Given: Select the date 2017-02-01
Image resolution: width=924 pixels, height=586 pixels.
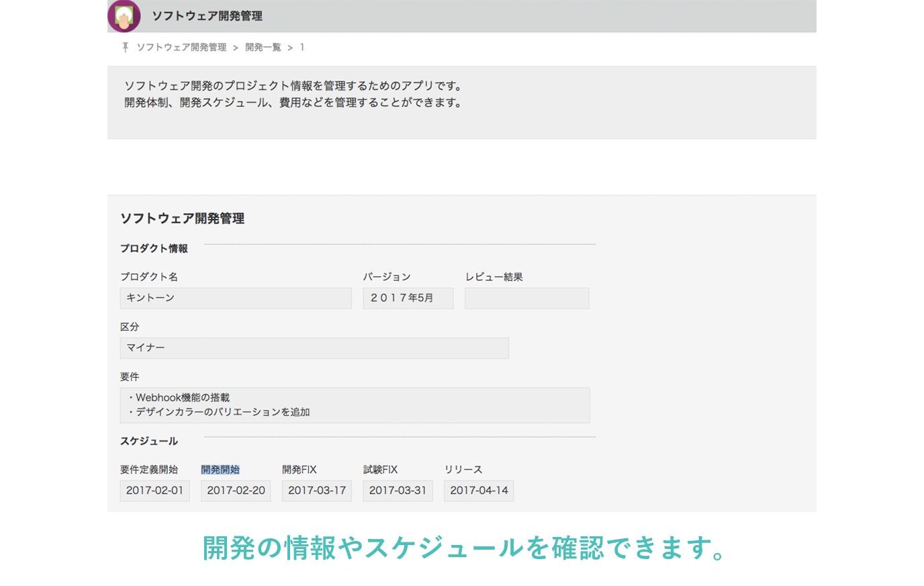Looking at the screenshot, I should pos(155,491).
